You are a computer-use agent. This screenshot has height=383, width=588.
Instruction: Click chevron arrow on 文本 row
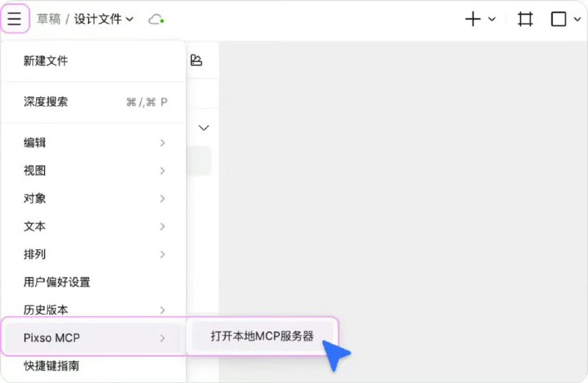(x=162, y=226)
